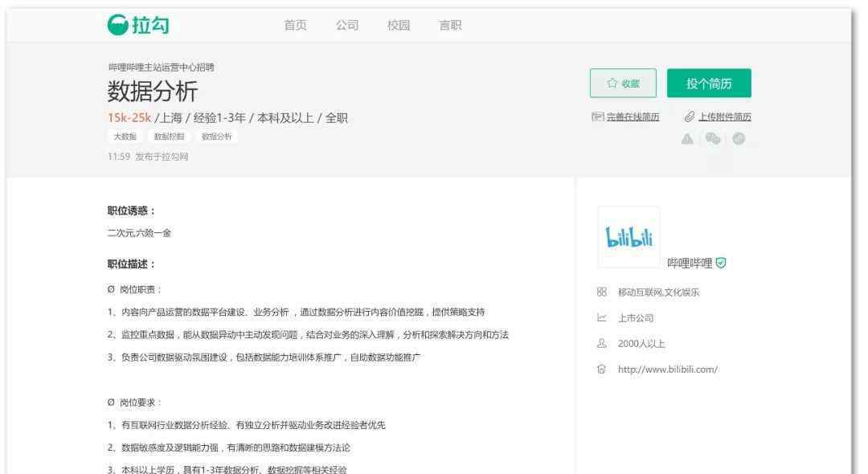
Task: Click the 哔哩哔哩主站运营中心招聘 department text
Action: (x=161, y=67)
